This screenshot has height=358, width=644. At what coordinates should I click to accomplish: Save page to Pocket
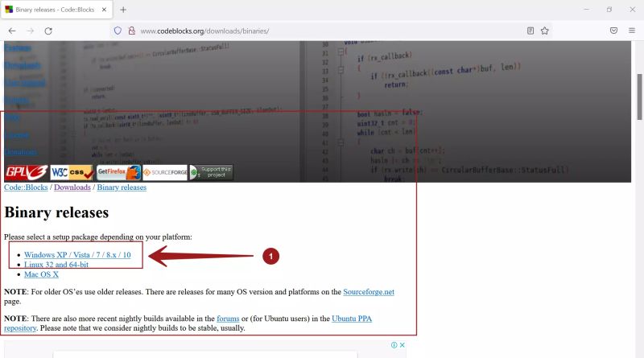613,31
